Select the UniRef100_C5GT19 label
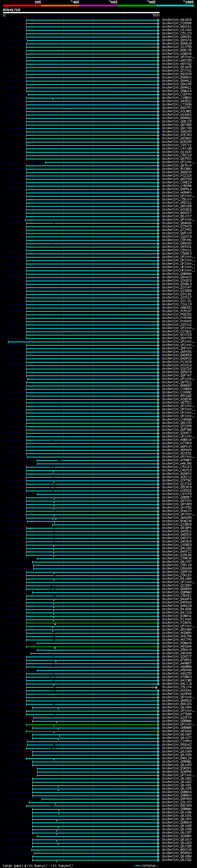 click(x=177, y=155)
